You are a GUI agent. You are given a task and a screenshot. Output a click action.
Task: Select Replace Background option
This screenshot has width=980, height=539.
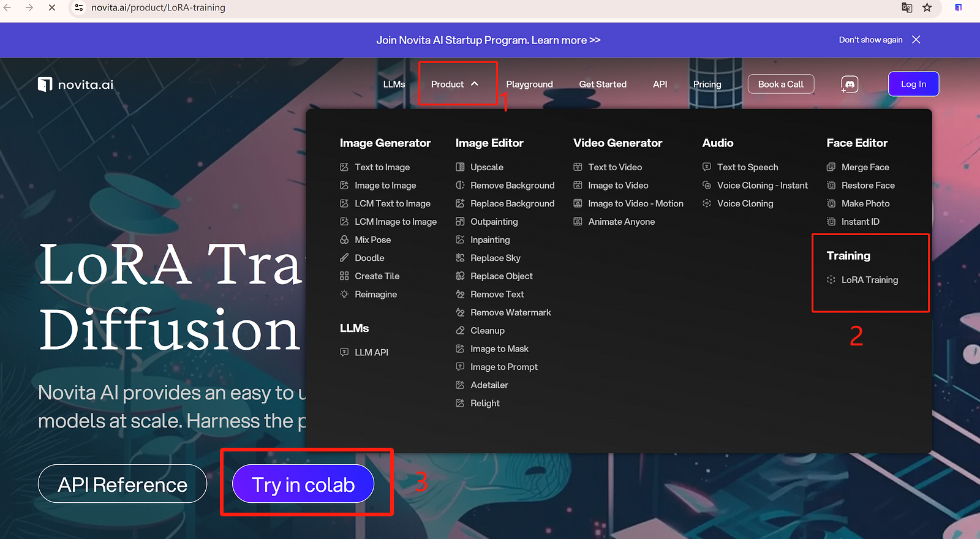tap(512, 203)
